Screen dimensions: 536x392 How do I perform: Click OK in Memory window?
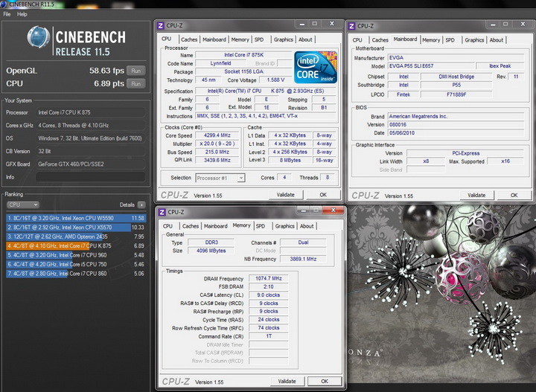coord(325,381)
